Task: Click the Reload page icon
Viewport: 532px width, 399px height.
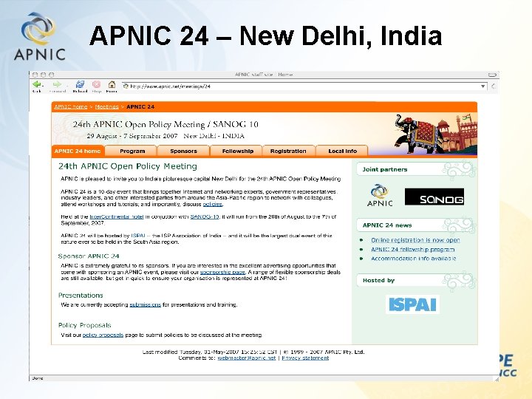Action: pos(80,84)
